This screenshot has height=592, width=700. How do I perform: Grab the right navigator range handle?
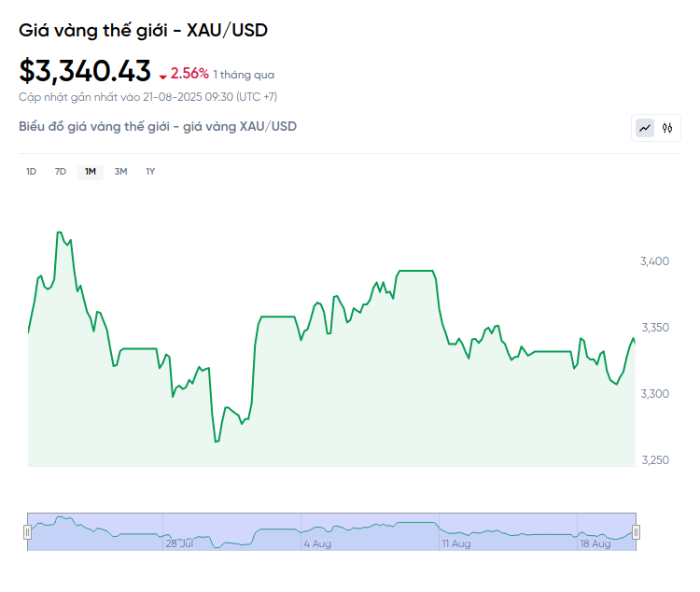pos(637,532)
